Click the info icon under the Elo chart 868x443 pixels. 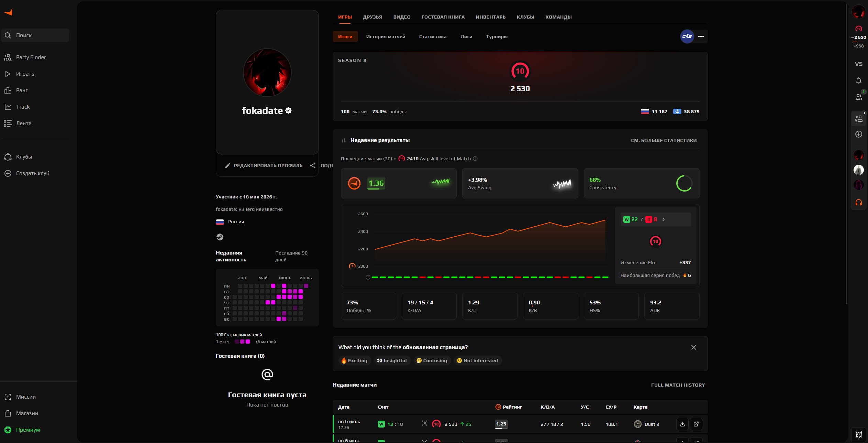pos(368,277)
